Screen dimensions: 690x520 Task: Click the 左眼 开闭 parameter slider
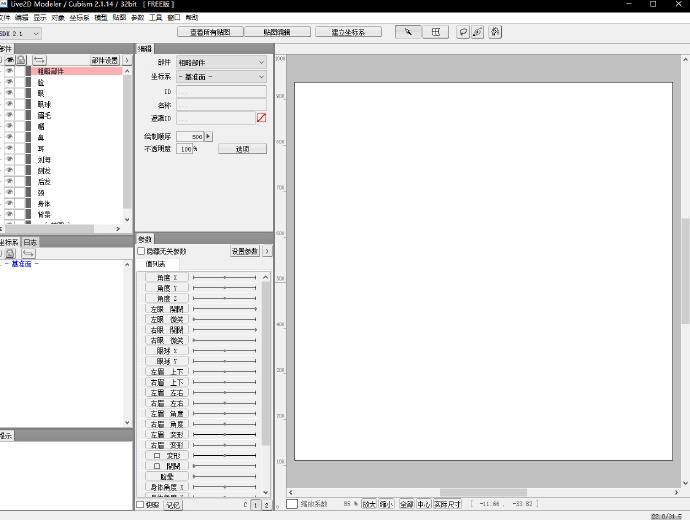224,309
